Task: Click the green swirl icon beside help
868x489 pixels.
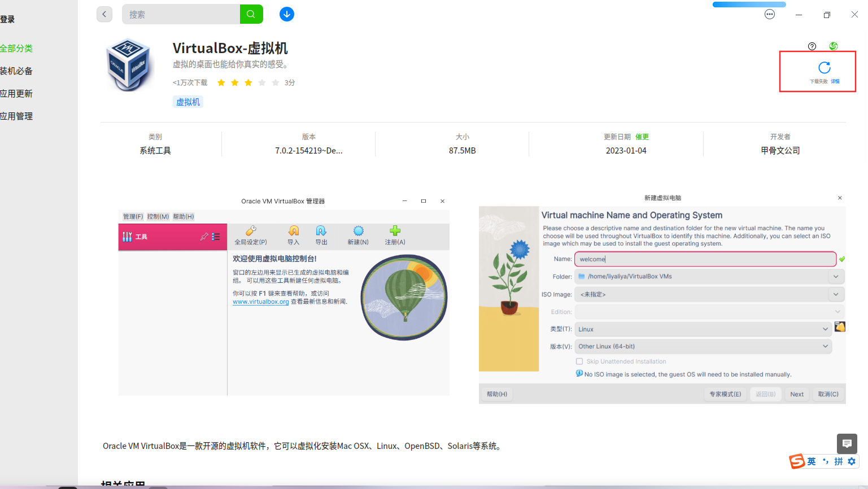Action: pyautogui.click(x=833, y=46)
